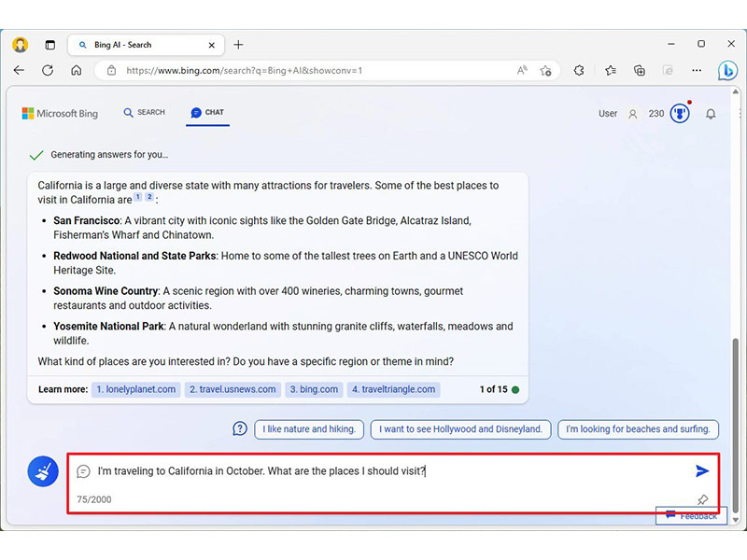This screenshot has height=560, width=747.
Task: Click the suggestions help question mark icon
Action: click(x=240, y=428)
